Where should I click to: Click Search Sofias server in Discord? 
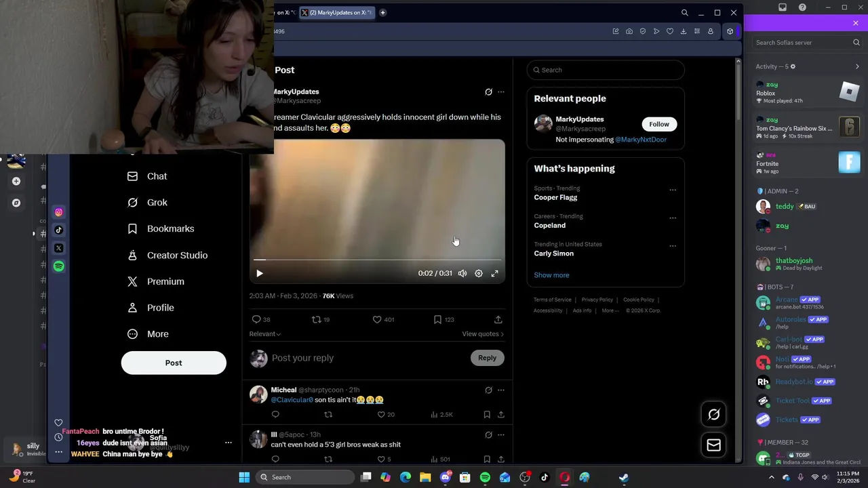click(x=807, y=42)
